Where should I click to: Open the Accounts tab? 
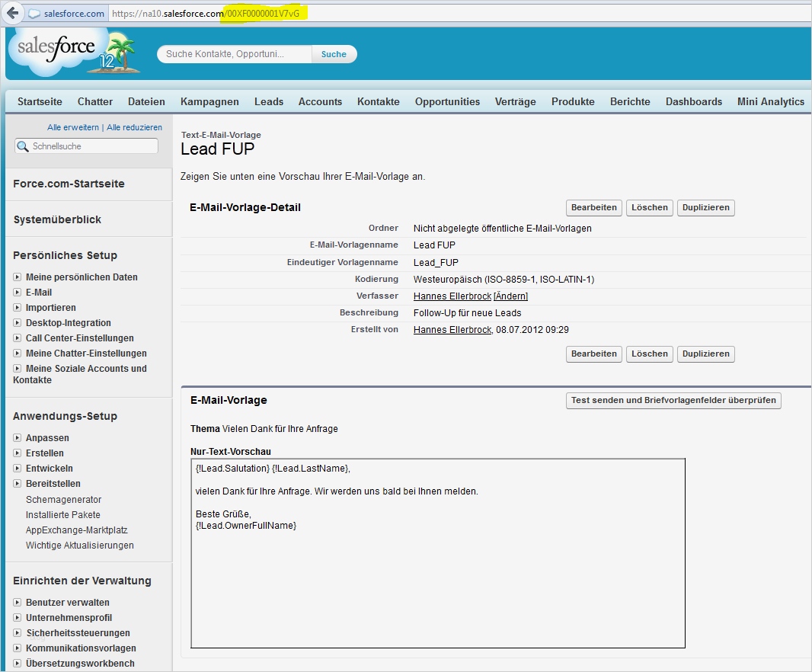[320, 101]
